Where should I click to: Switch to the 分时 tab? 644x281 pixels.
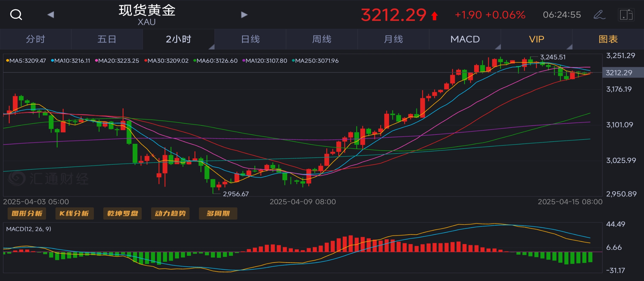[x=36, y=39]
